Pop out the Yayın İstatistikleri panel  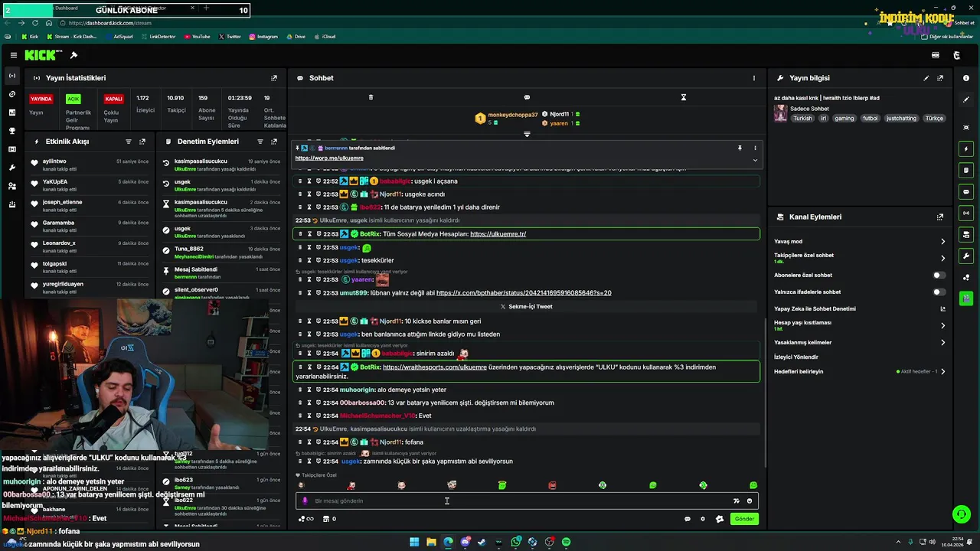[x=274, y=78]
